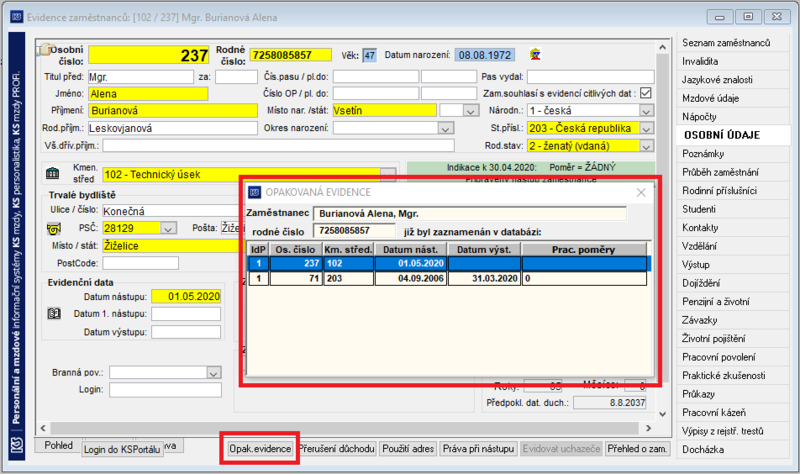Click the post horn icon next to PSČ
This screenshot has width=800, height=474.
[54, 229]
